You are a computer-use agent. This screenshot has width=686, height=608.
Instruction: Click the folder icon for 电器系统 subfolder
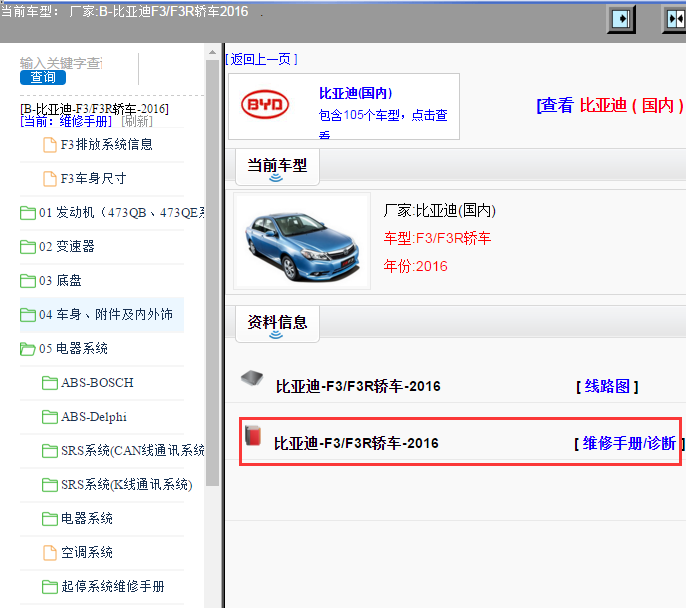(x=49, y=519)
